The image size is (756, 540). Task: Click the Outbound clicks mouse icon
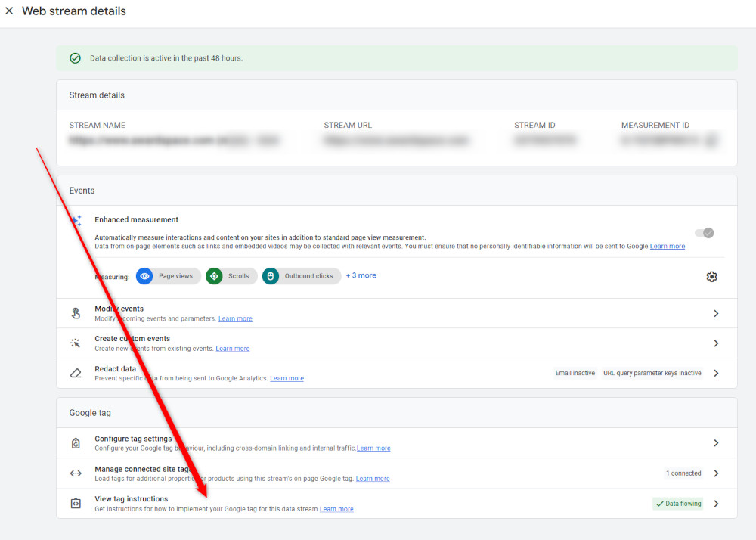point(271,277)
